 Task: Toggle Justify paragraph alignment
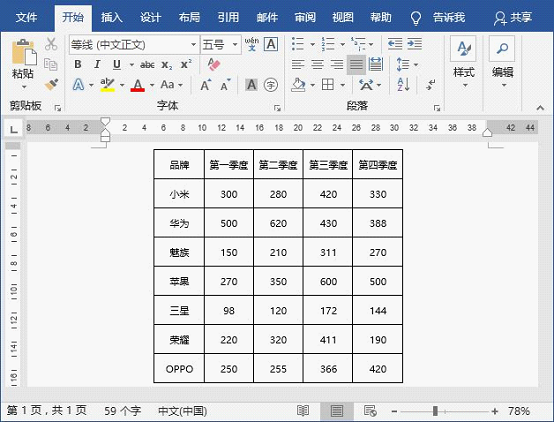pos(356,64)
